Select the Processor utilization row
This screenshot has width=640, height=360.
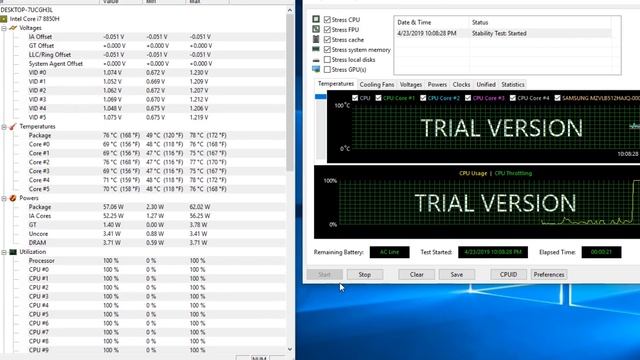[143, 261]
